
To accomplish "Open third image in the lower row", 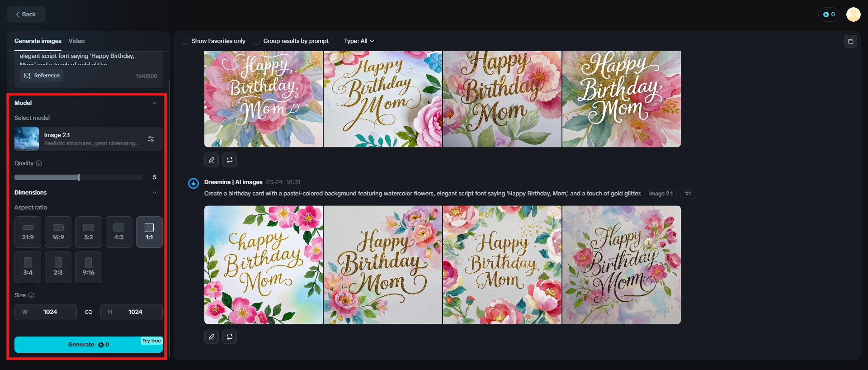I will point(502,265).
